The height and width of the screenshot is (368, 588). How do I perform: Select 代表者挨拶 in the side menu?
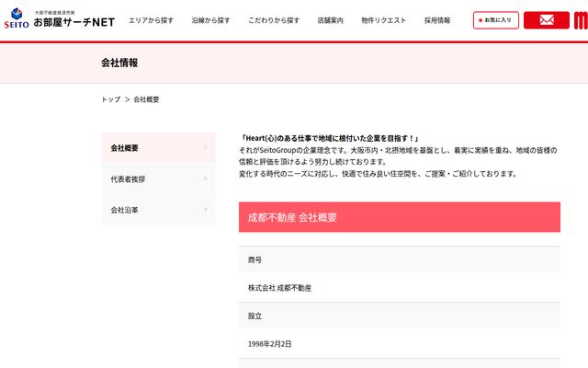(158, 179)
